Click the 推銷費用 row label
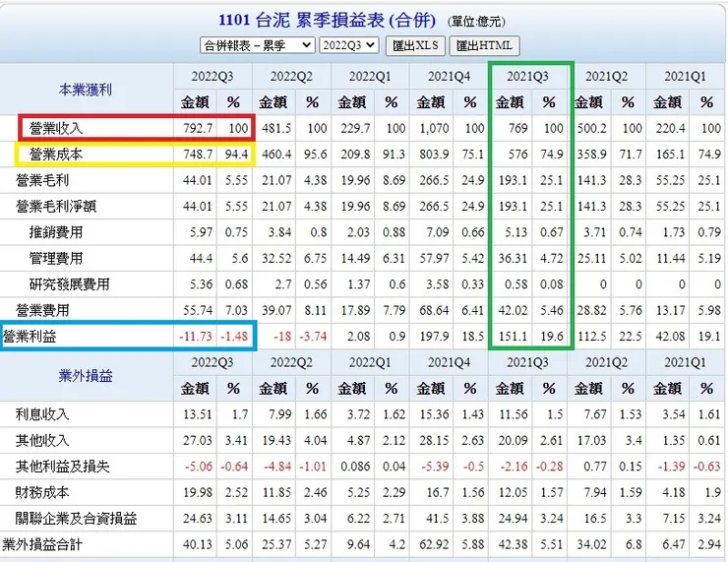 [x=56, y=231]
